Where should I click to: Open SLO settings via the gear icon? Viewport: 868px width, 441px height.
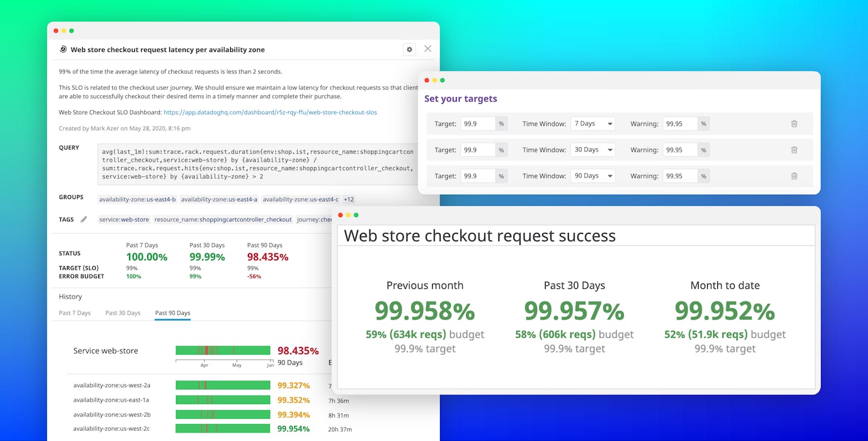[x=409, y=49]
